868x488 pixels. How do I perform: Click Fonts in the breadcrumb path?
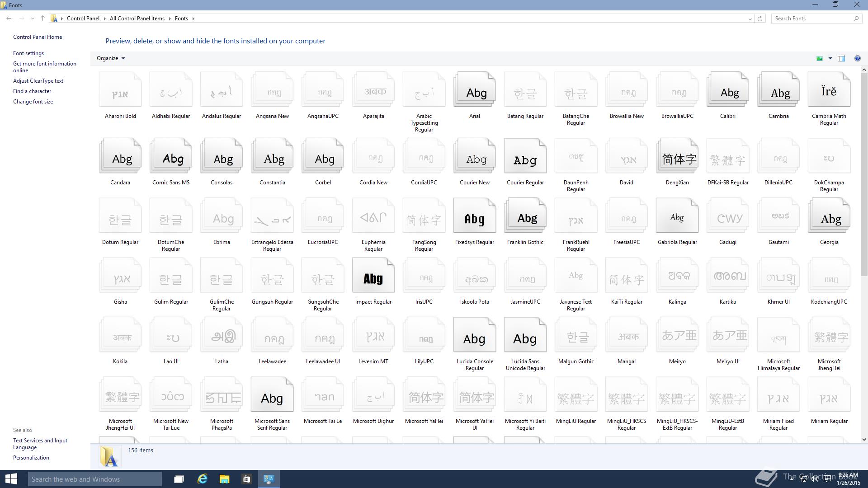click(181, 19)
